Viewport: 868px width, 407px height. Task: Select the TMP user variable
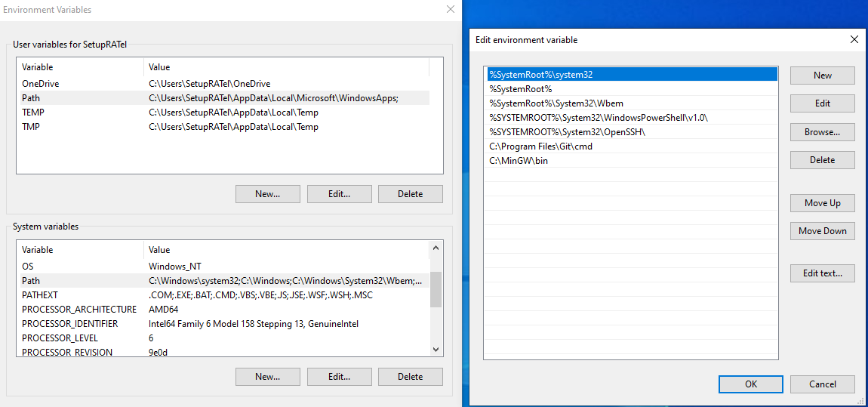point(223,127)
